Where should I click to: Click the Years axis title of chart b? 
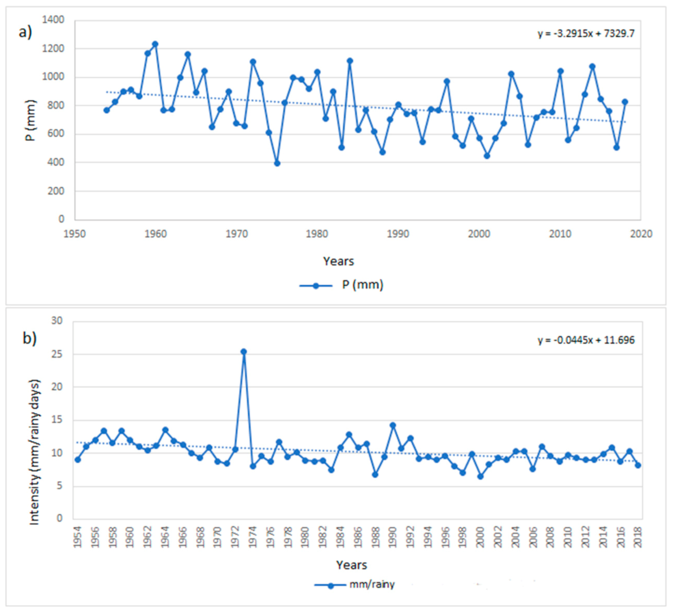click(351, 565)
